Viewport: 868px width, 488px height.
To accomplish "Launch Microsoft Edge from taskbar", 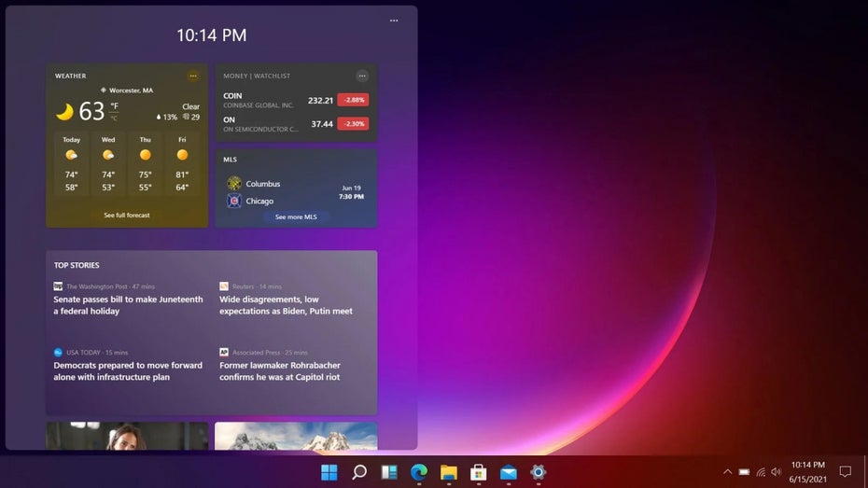I will point(419,472).
